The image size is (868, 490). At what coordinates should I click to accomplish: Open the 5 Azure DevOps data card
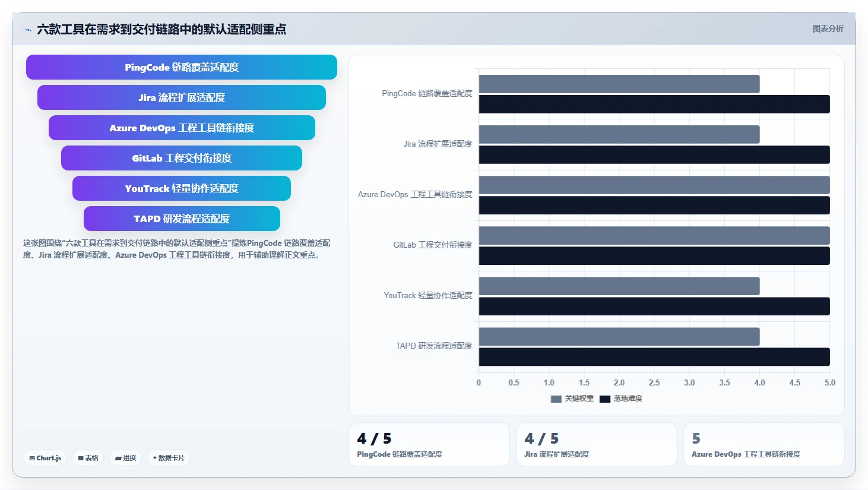tap(764, 444)
